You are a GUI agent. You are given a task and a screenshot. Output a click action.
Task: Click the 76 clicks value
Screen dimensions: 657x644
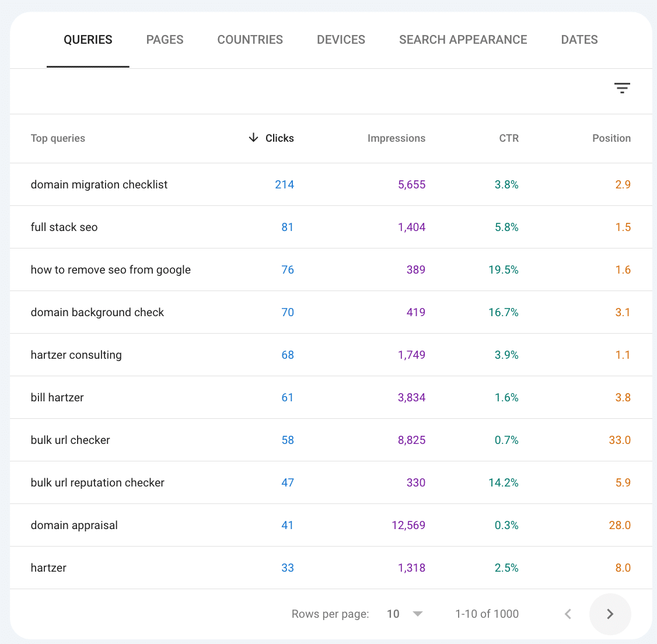(288, 270)
